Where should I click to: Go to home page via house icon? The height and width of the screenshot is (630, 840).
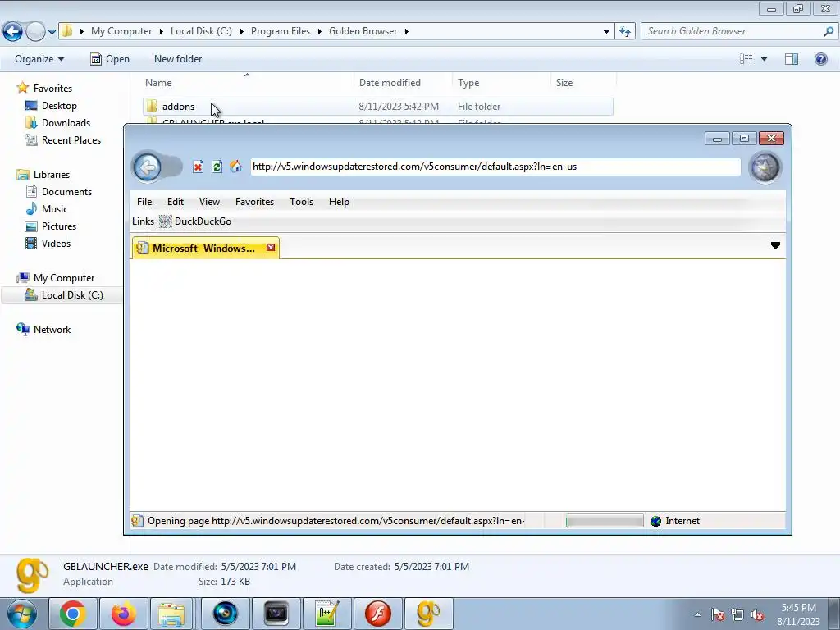click(235, 167)
